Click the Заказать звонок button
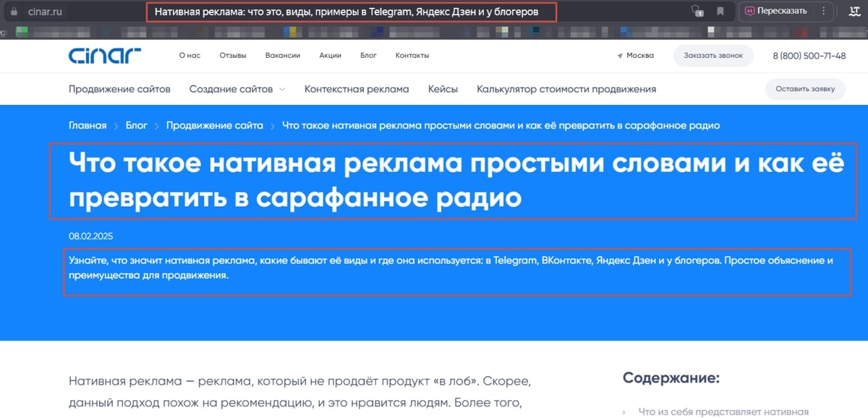868x418 pixels. point(713,56)
